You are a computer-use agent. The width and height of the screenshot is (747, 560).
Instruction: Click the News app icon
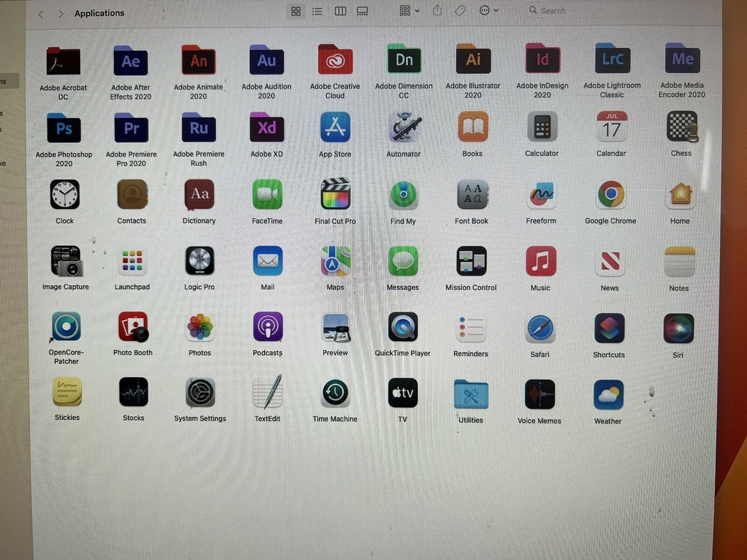610,262
